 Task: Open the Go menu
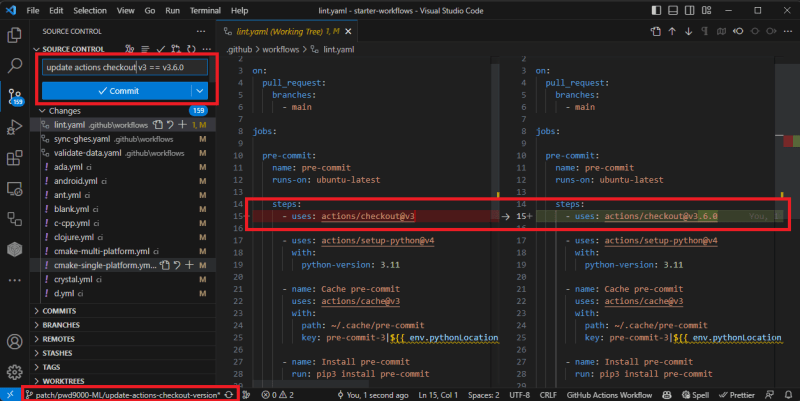click(149, 10)
